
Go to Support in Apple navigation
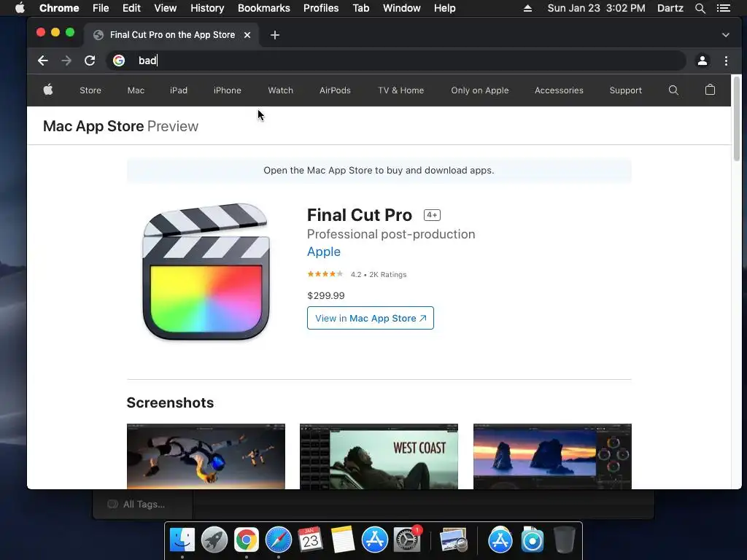(625, 90)
